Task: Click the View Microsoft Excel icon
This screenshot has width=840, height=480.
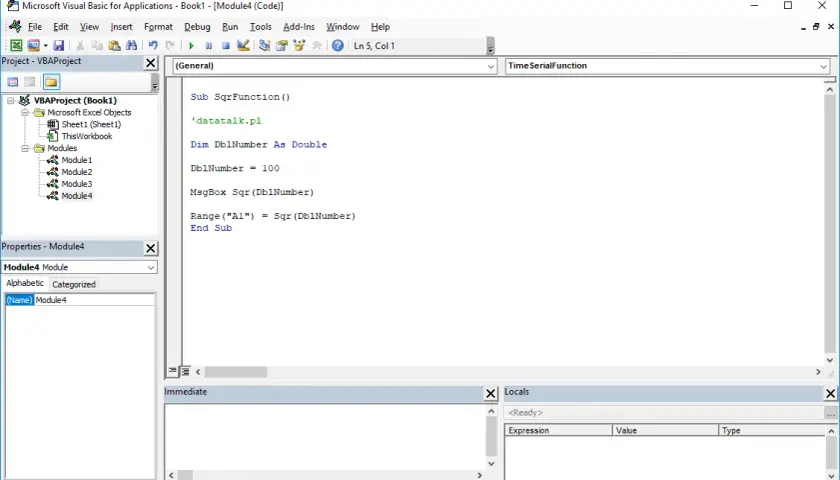Action: coord(16,46)
